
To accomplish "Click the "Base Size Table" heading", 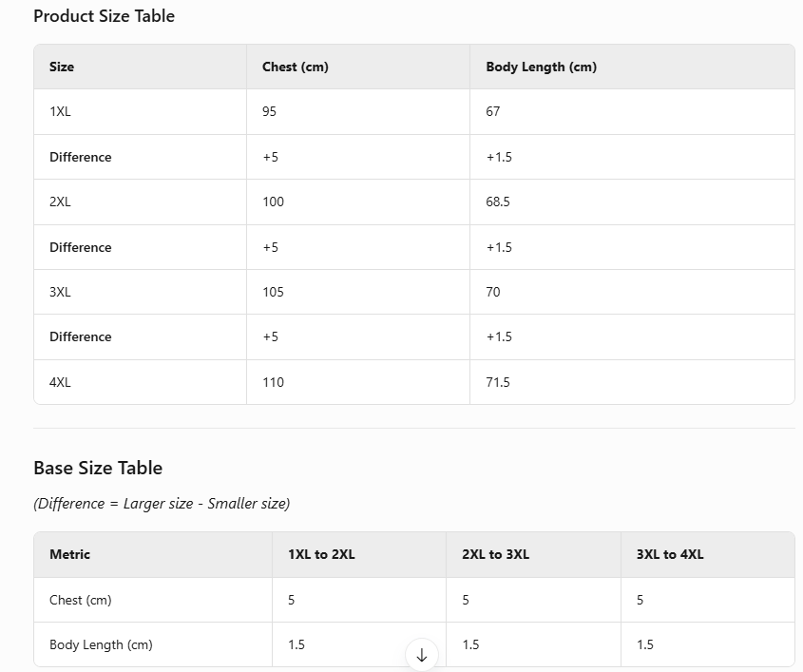I will tap(98, 468).
